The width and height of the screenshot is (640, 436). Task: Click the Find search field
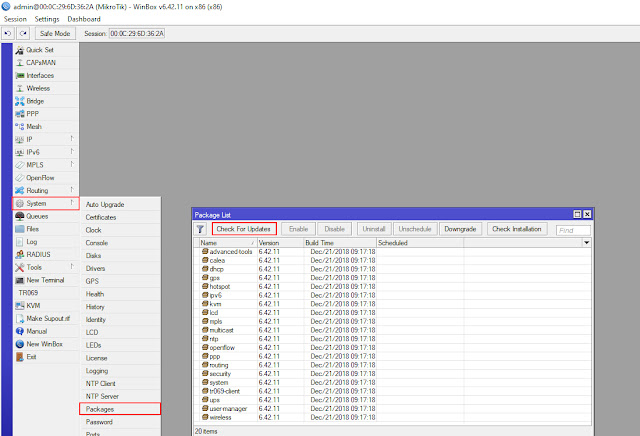pos(573,230)
